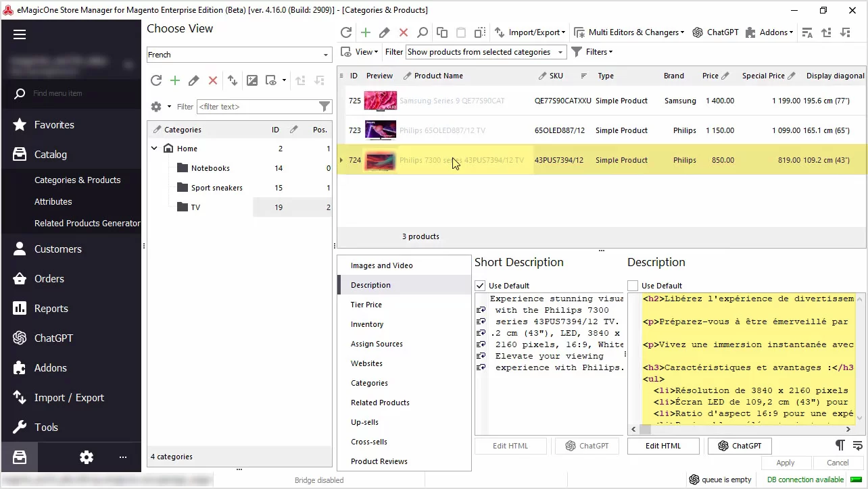Open the ChatGPT toolbar button for products
Screen dimensions: 868x489
click(x=716, y=32)
